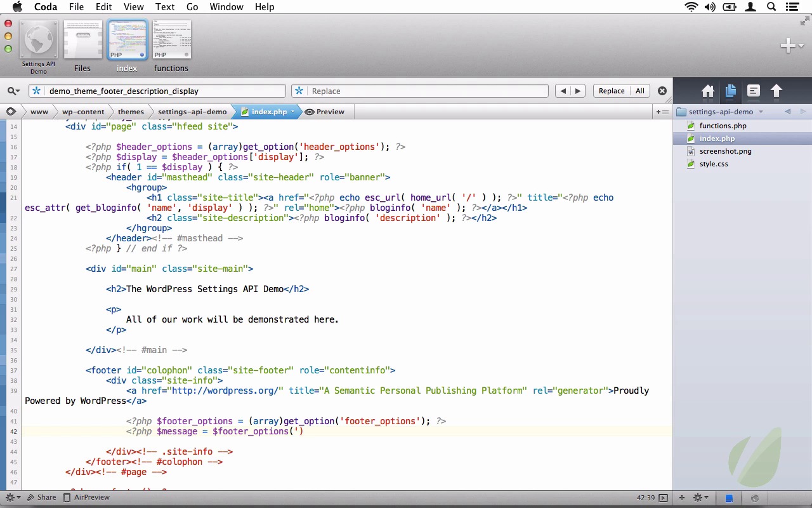Select the settings-api-demo path segment
Viewport: 812px width, 508px height.
pos(192,111)
